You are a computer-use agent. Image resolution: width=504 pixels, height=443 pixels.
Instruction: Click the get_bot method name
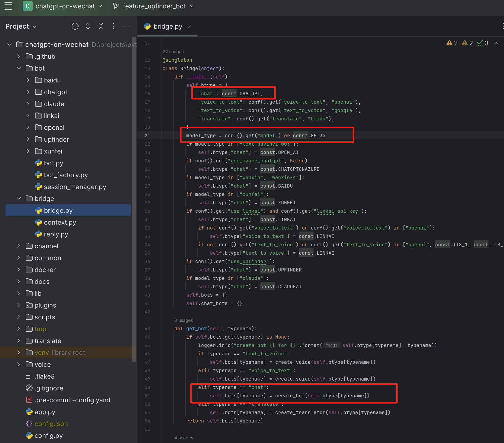click(196, 328)
